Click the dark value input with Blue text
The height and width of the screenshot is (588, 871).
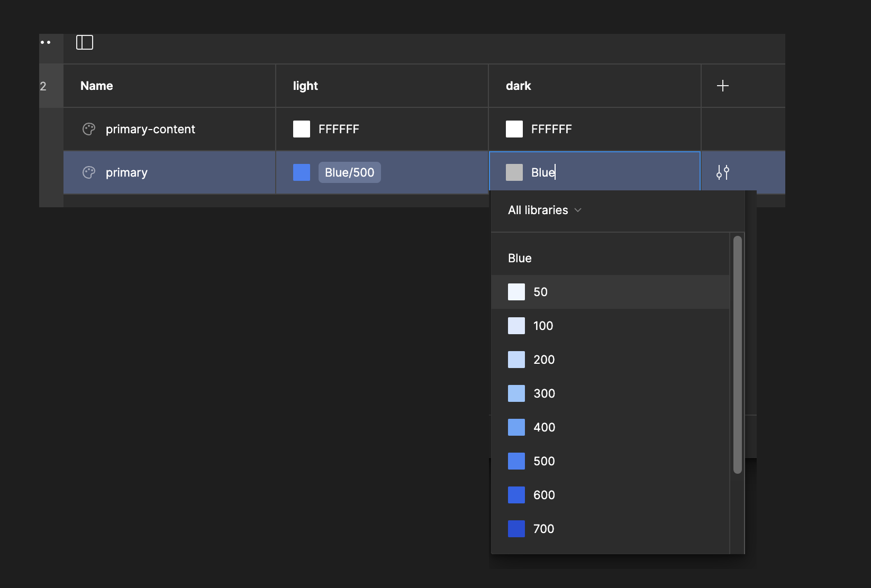pos(595,171)
